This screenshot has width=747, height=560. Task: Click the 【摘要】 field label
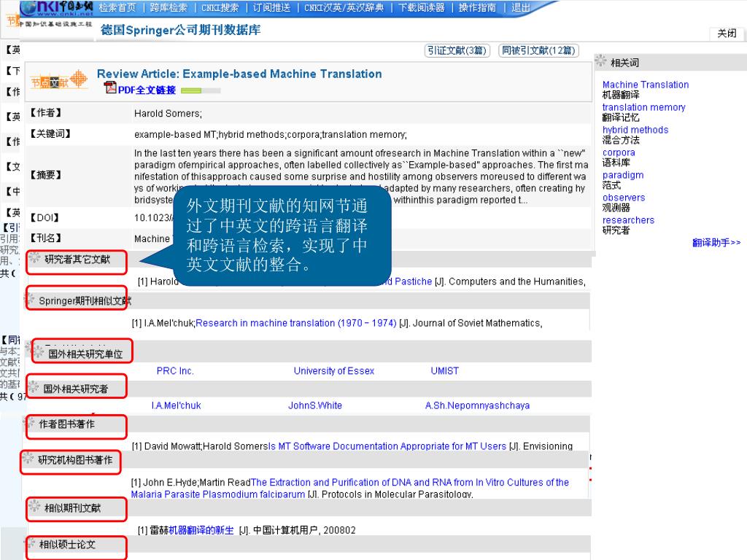point(46,175)
